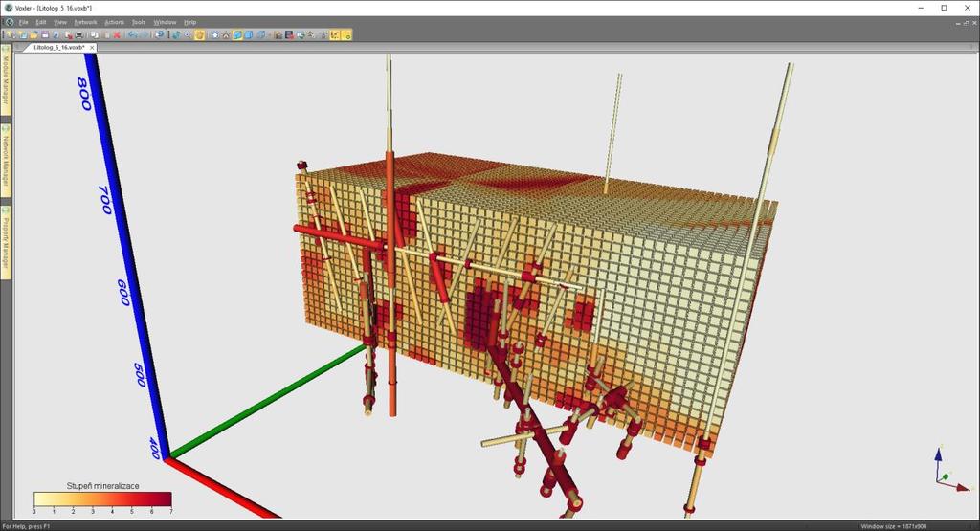Open the View menu
Image resolution: width=980 pixels, height=531 pixels.
[x=60, y=22]
